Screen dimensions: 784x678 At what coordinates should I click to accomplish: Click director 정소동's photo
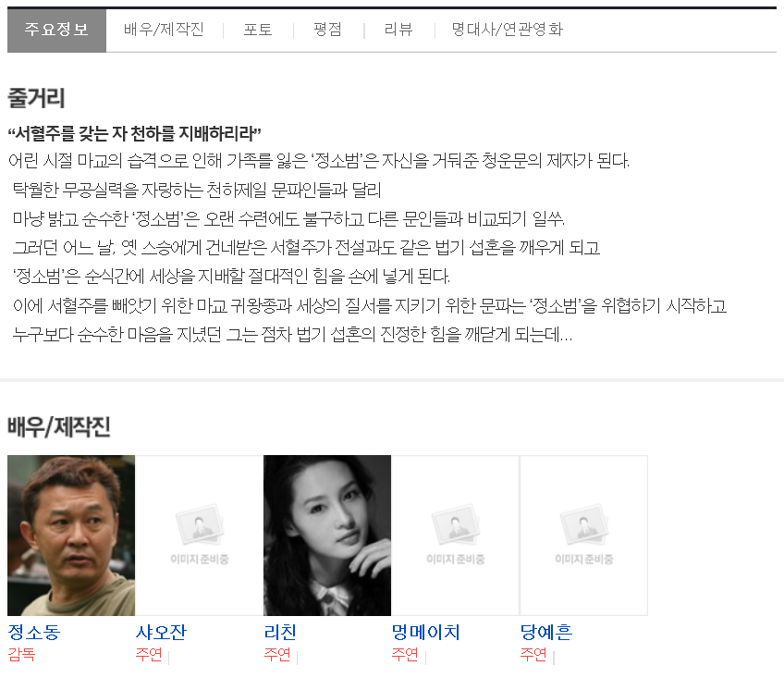[x=71, y=536]
